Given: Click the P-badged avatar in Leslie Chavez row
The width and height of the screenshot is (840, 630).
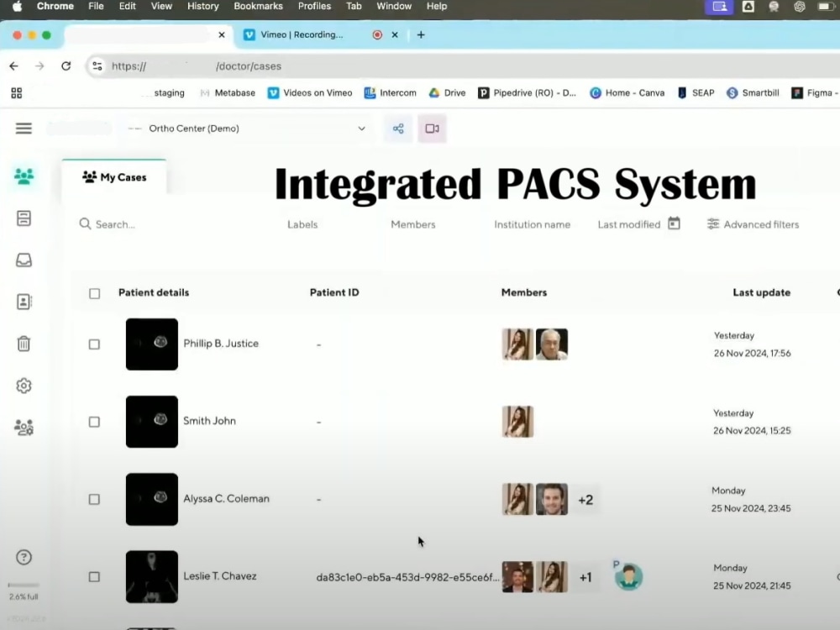Looking at the screenshot, I should 628,577.
